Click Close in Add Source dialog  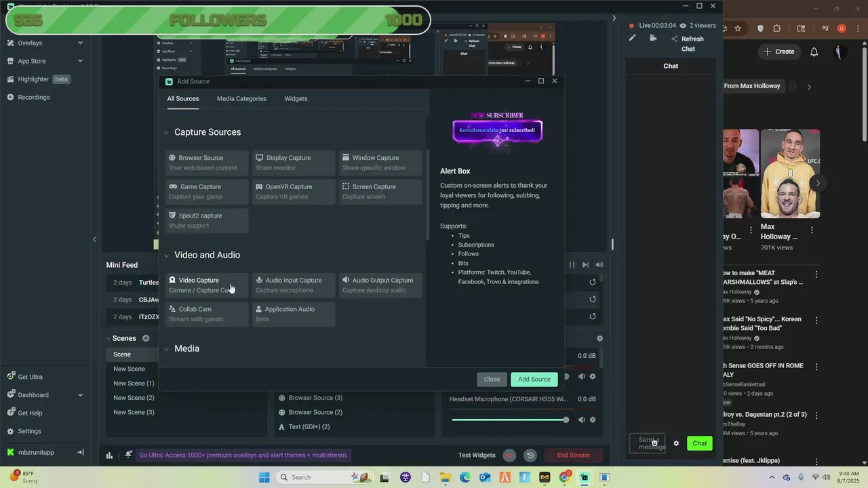(492, 380)
